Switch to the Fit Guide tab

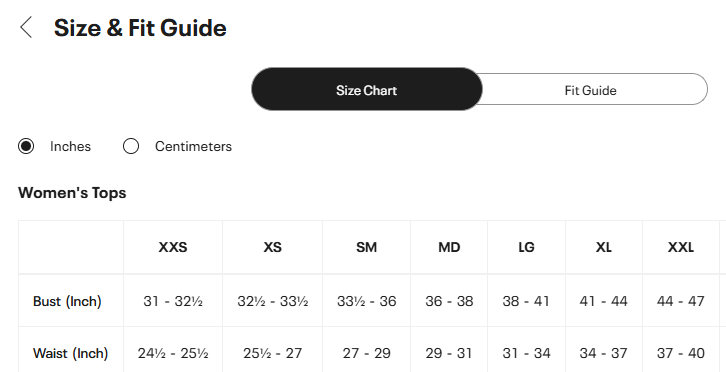[590, 90]
